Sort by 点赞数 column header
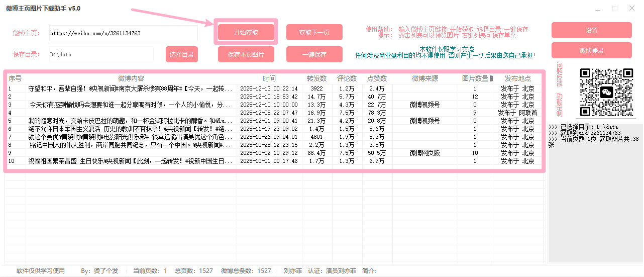Viewport: 644px width, 277px height. pyautogui.click(x=377, y=78)
